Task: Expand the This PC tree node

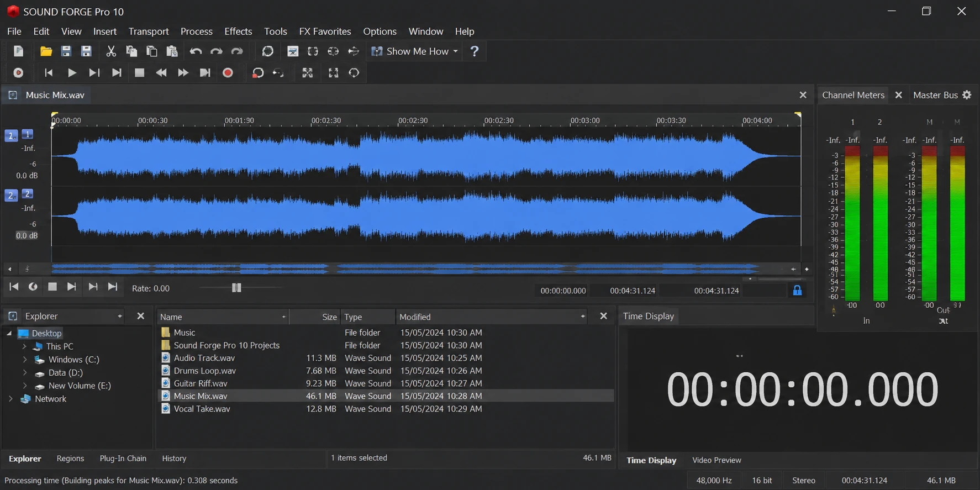Action: (x=24, y=346)
